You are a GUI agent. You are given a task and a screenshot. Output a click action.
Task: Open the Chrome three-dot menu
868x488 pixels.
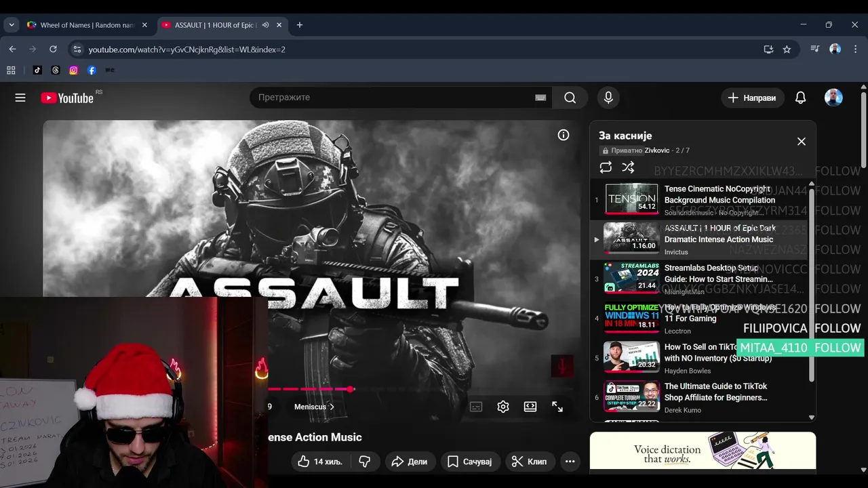[x=854, y=49]
